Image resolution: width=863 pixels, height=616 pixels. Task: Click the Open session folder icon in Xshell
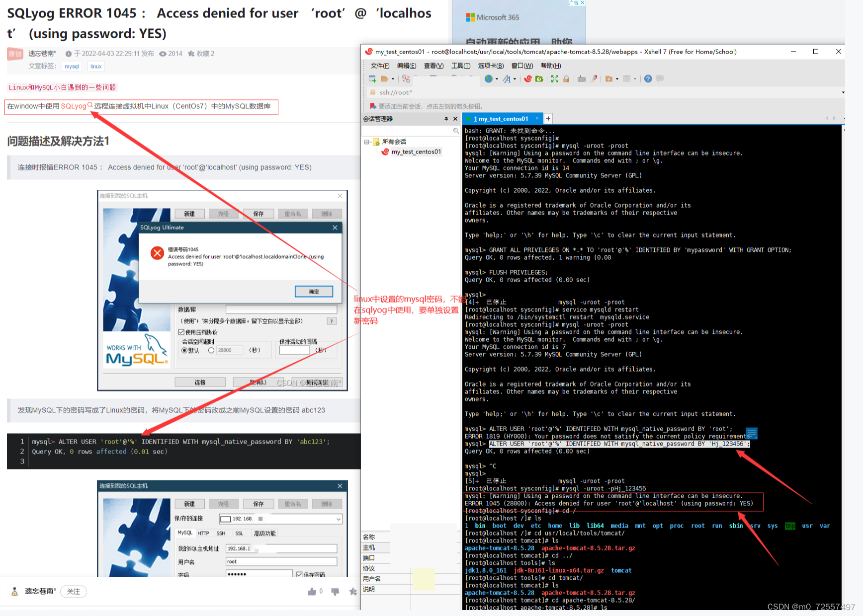tap(384, 79)
